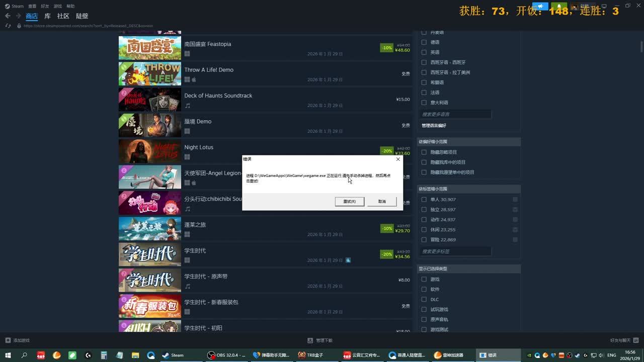
Task: Collapse the 显示已选择类型 section header
Action: pyautogui.click(x=469, y=268)
